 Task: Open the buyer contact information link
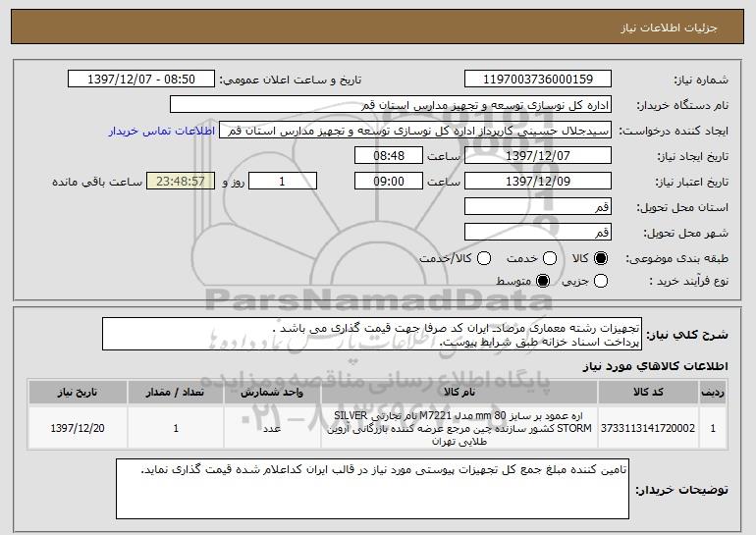click(x=162, y=131)
